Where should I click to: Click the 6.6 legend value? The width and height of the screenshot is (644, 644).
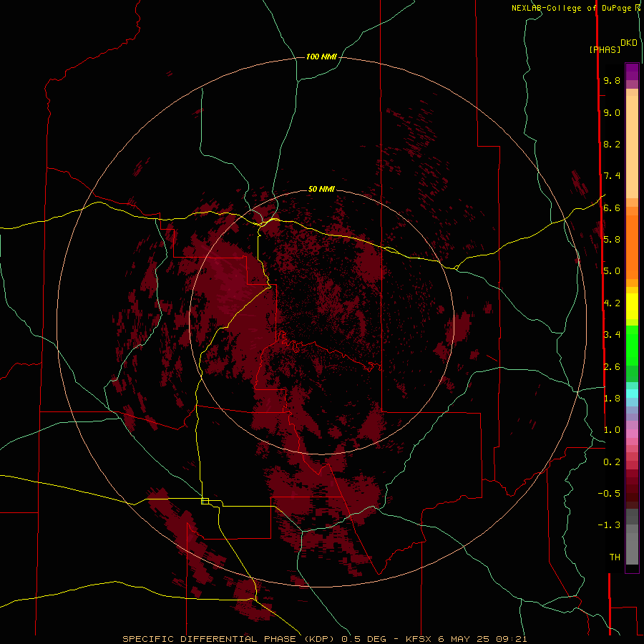pos(612,208)
